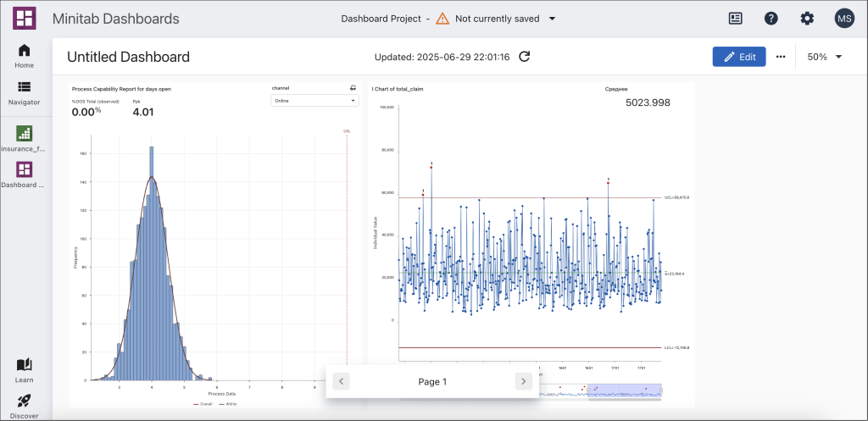
Task: Open the 50% zoom dropdown
Action: pyautogui.click(x=825, y=57)
